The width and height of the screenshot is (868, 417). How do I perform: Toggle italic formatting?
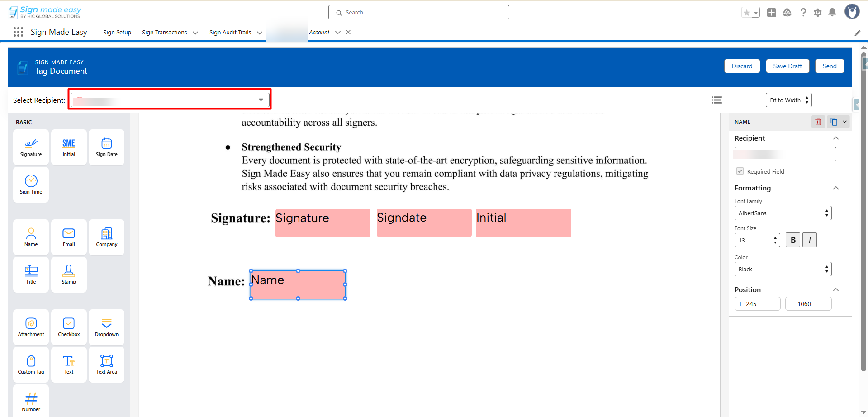(x=810, y=240)
